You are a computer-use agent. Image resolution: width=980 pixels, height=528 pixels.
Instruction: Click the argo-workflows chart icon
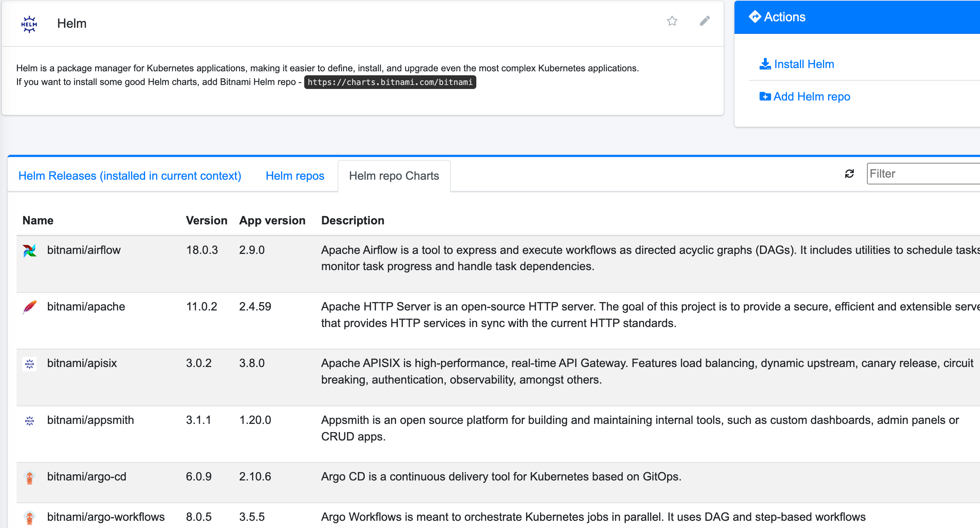pos(29,518)
